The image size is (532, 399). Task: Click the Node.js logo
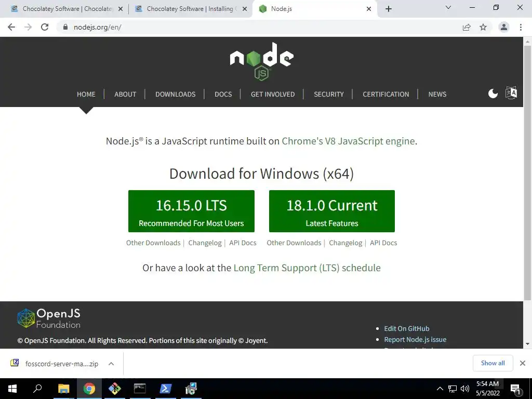(262, 61)
